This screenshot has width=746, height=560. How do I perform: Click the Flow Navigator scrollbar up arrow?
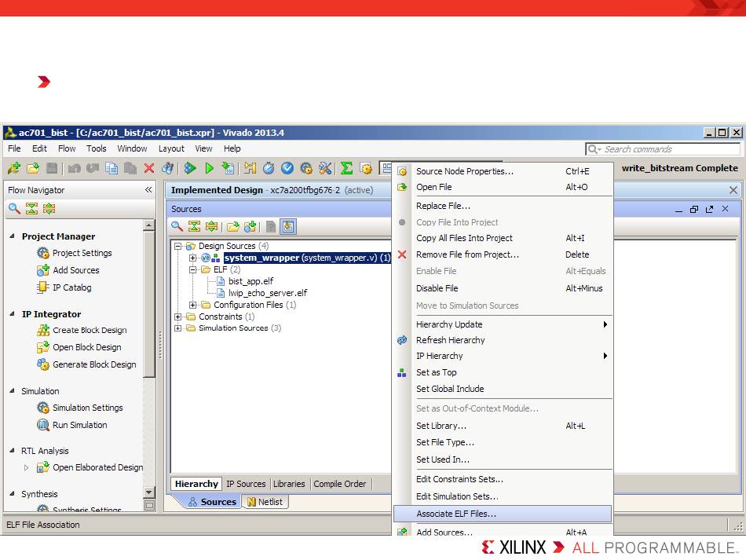click(x=149, y=225)
